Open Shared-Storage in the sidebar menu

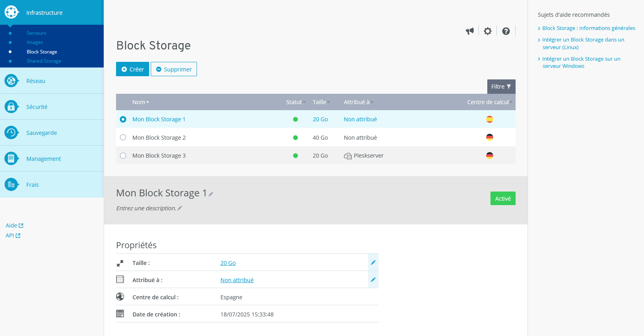pos(44,61)
